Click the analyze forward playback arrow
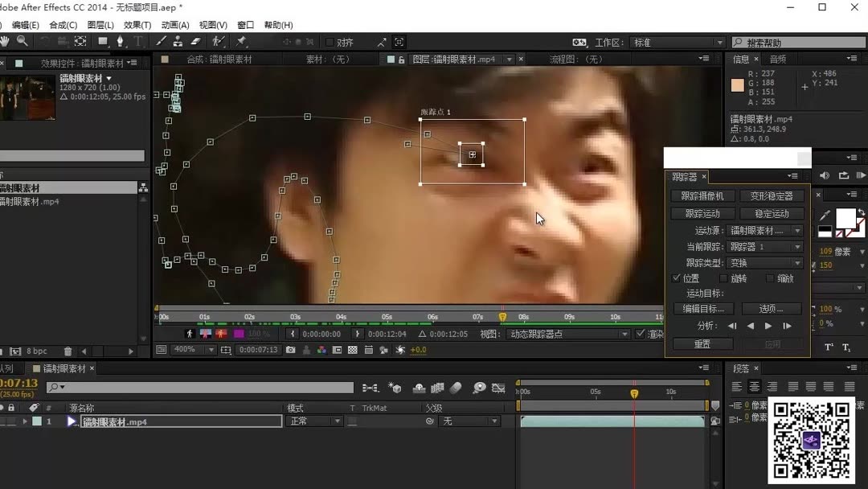Viewport: 868px width, 489px height. (767, 326)
